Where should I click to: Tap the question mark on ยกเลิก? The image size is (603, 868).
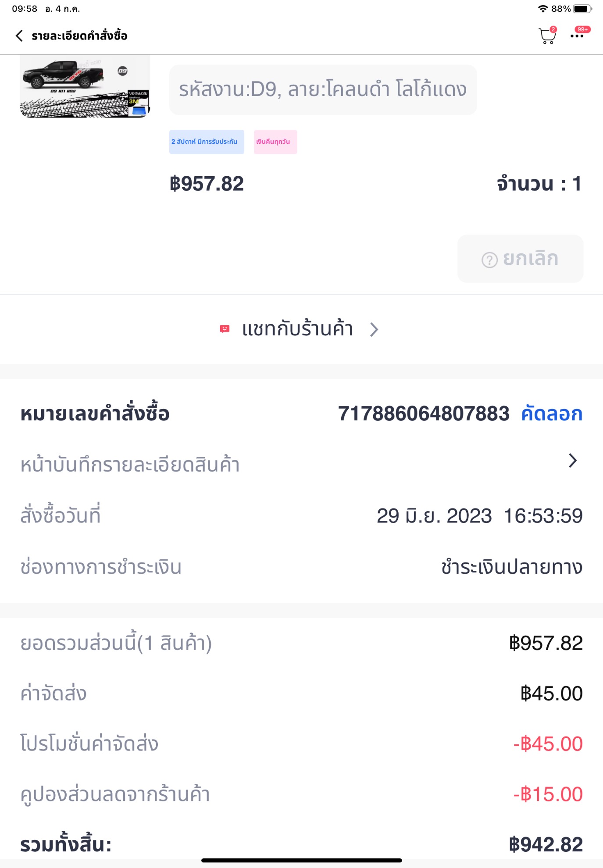pos(489,260)
